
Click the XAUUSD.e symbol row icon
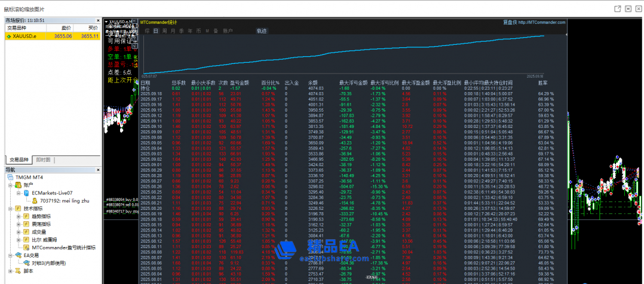pyautogui.click(x=8, y=36)
